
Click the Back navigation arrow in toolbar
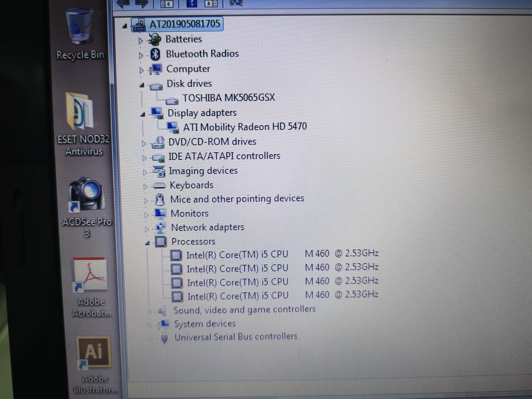coord(123,3)
